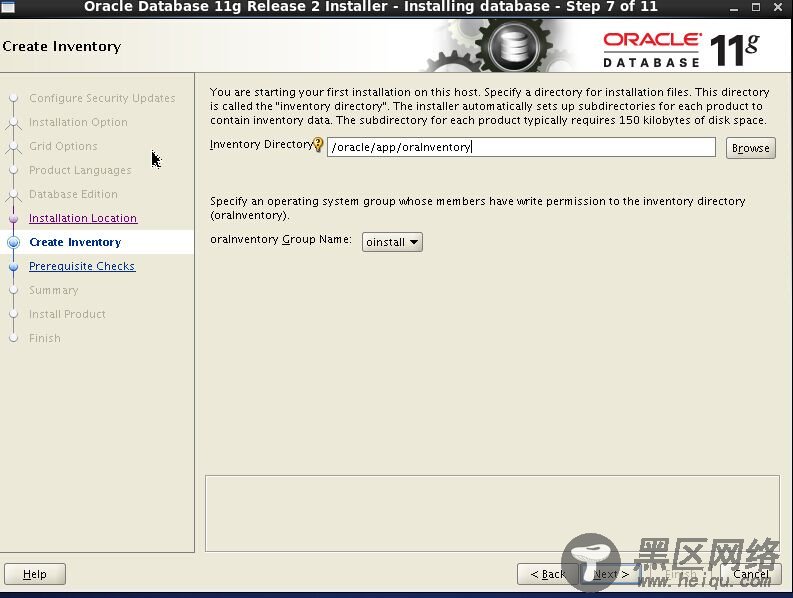The width and height of the screenshot is (793, 598).
Task: Go back with the Back button
Action: click(548, 574)
